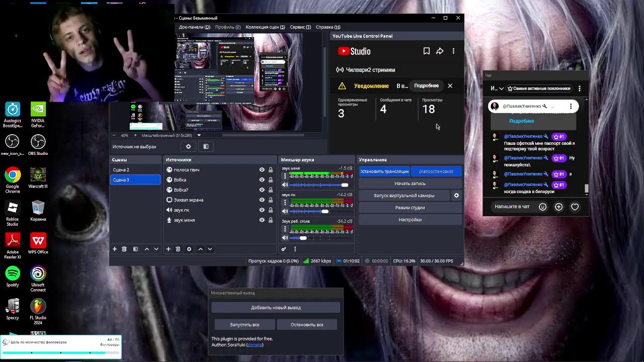Screen dimensions: 644x362
Task: Open source filters icon beside properties gear
Action: point(206,146)
